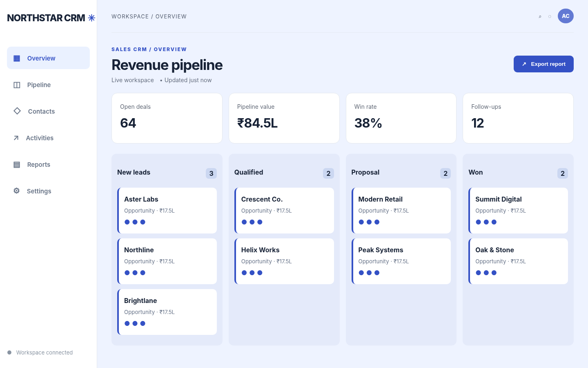Click the search magnifier icon in header
The height and width of the screenshot is (368, 588).
click(x=540, y=16)
